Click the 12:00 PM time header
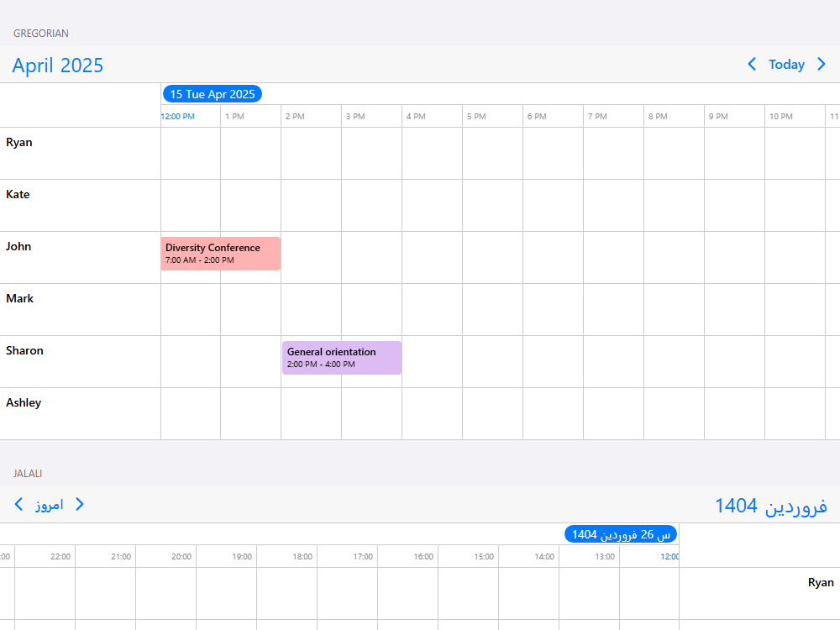Screen dimensions: 840x630 point(178,116)
